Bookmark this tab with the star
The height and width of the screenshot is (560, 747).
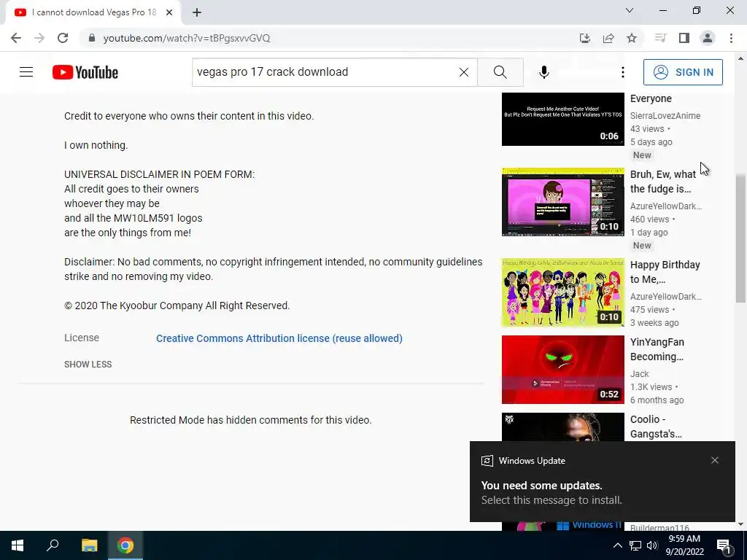[x=632, y=38]
